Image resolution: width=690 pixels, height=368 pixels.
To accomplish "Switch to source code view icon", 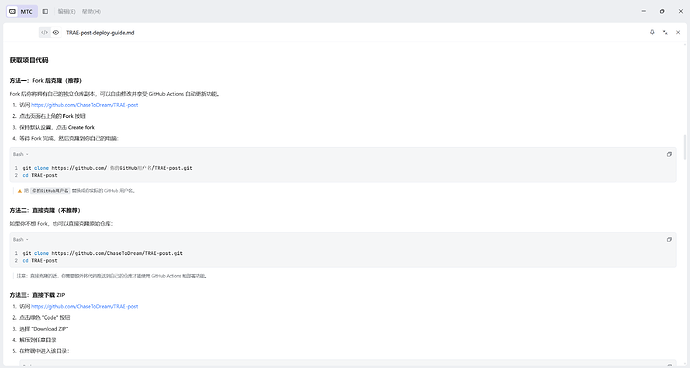I will 44,33.
